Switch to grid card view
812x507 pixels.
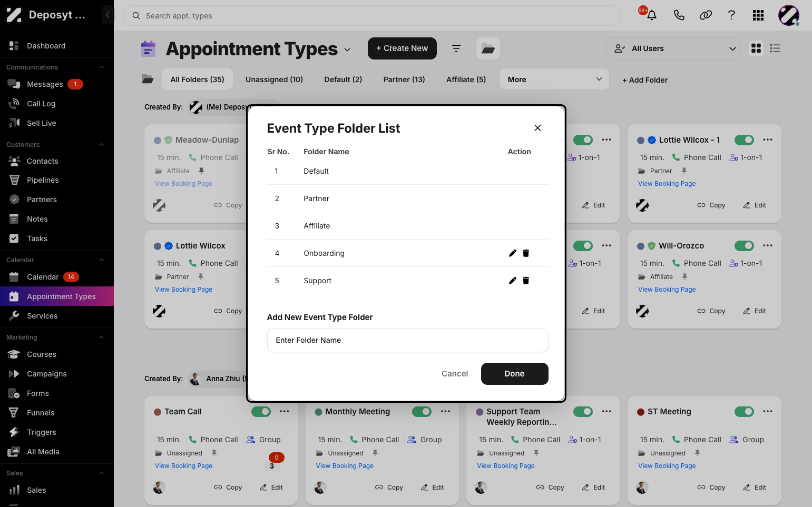tap(756, 48)
